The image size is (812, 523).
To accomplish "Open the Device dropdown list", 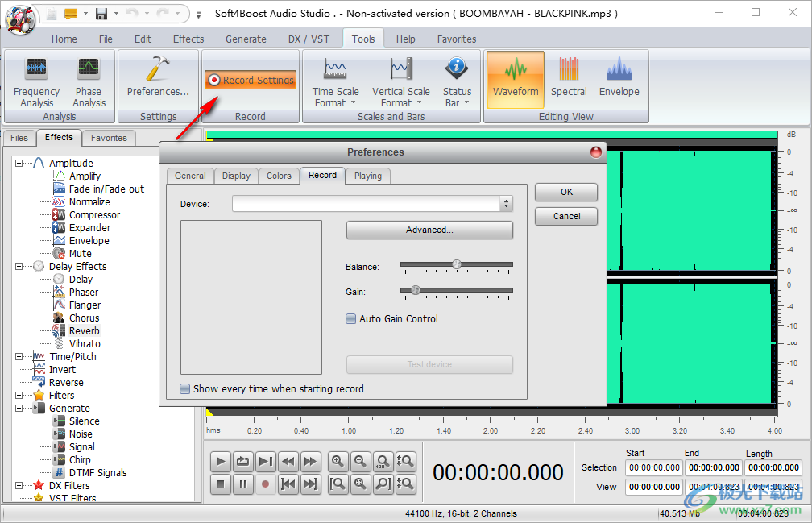I will click(x=506, y=205).
